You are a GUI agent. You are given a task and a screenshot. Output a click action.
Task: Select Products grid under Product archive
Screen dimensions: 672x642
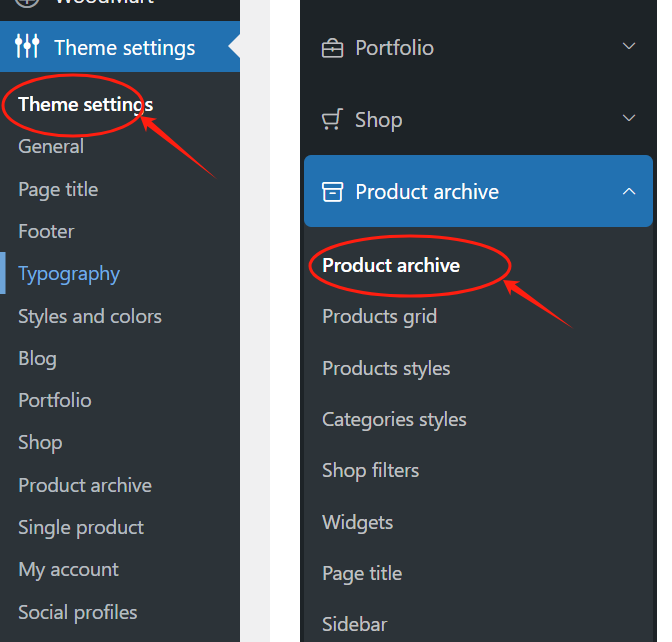click(379, 317)
